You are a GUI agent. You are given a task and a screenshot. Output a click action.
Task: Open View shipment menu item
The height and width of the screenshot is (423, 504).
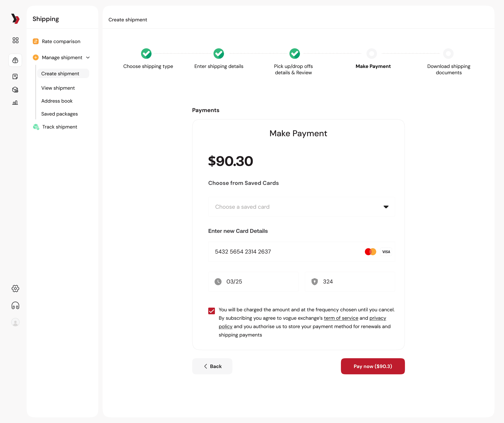click(58, 88)
